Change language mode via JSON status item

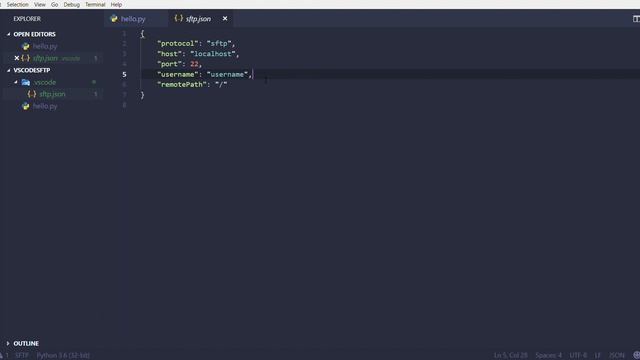tap(616, 356)
